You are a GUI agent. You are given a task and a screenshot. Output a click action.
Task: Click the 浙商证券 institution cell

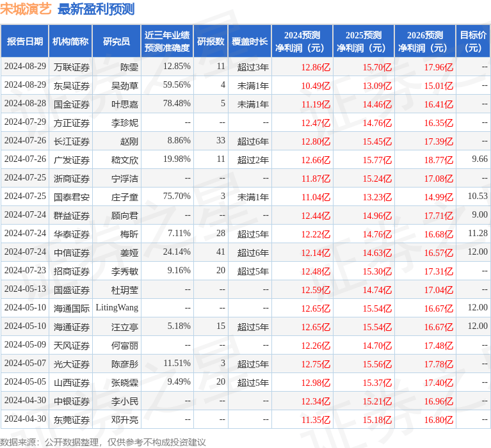pyautogui.click(x=72, y=179)
